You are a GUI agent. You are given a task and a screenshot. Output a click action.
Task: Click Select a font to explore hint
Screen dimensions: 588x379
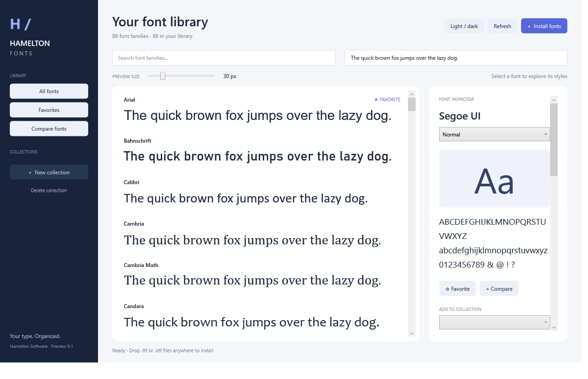tap(529, 76)
